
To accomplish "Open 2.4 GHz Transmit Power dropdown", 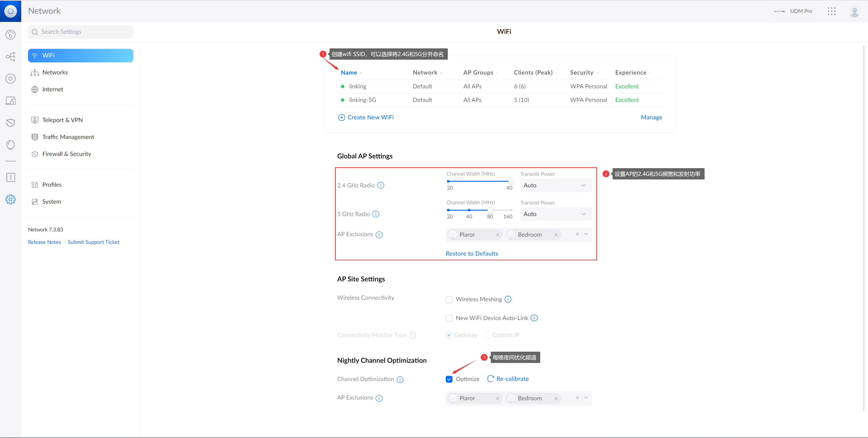I will pyautogui.click(x=556, y=185).
